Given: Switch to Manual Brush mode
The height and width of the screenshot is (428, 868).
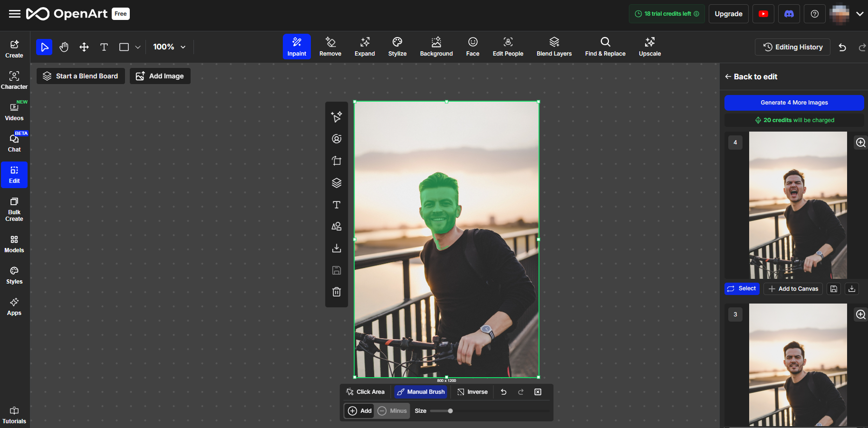Looking at the screenshot, I should point(421,392).
